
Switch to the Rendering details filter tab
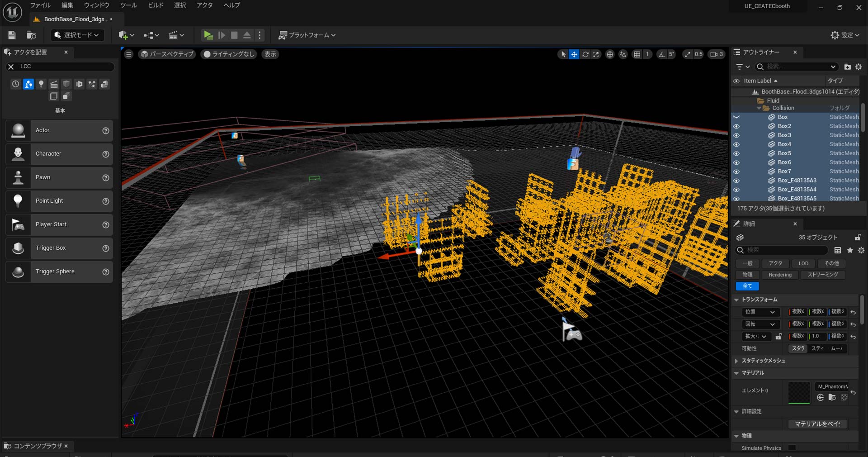(x=780, y=275)
